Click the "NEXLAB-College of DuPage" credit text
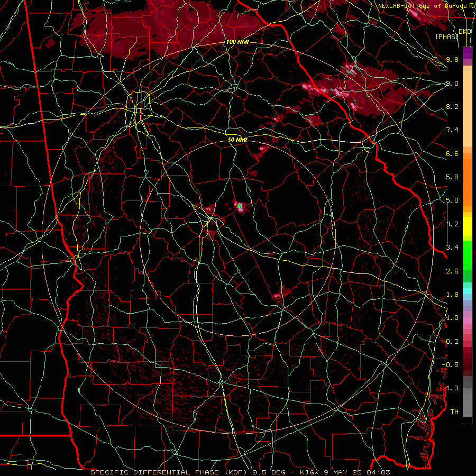Viewport: 476px width, 476px height. pyautogui.click(x=422, y=6)
